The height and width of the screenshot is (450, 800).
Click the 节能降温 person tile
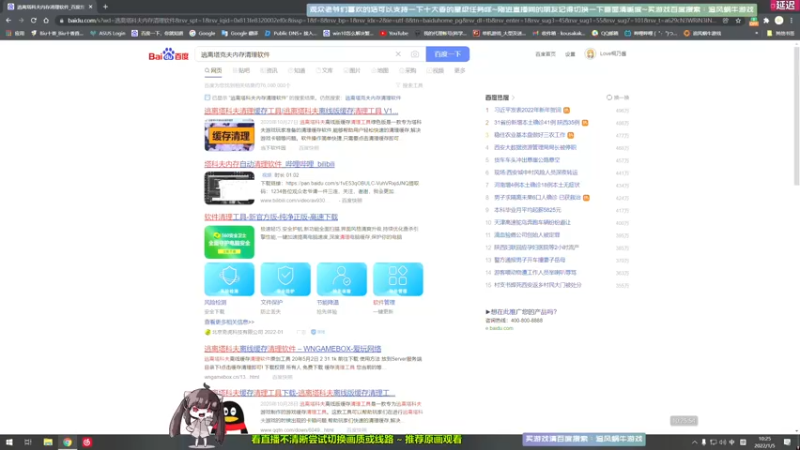click(341, 279)
